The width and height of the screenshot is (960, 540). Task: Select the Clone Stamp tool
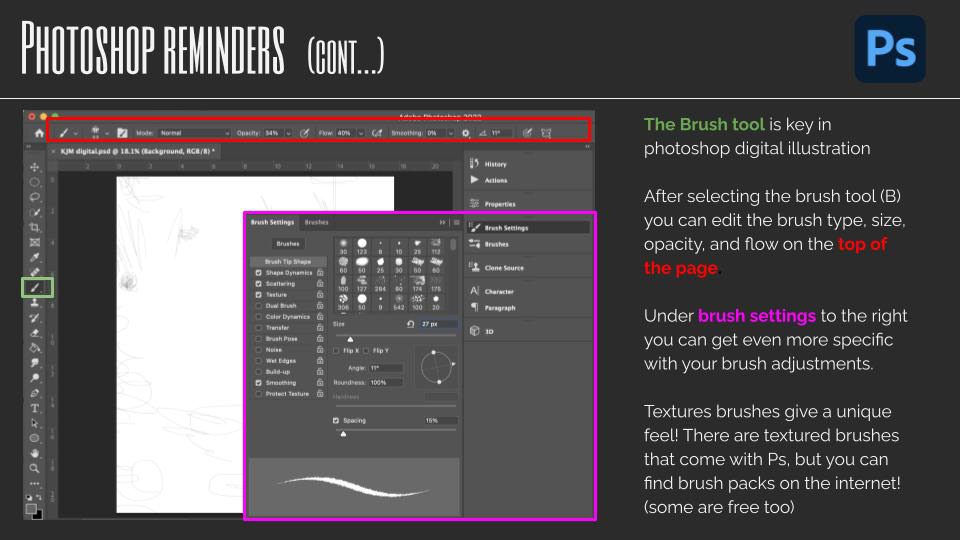coord(34,302)
